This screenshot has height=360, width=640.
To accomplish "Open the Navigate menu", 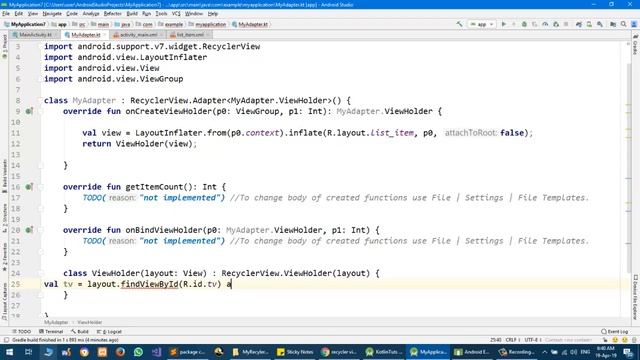I will (52, 13).
